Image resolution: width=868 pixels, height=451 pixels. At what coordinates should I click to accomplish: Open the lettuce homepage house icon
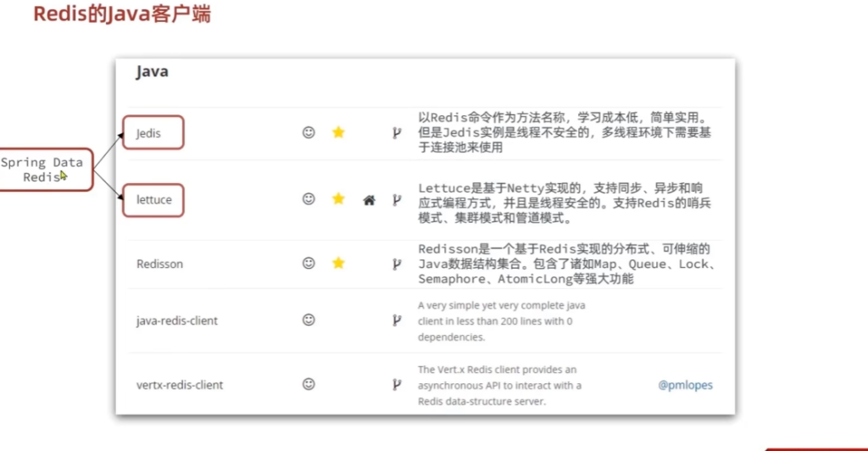click(x=369, y=200)
